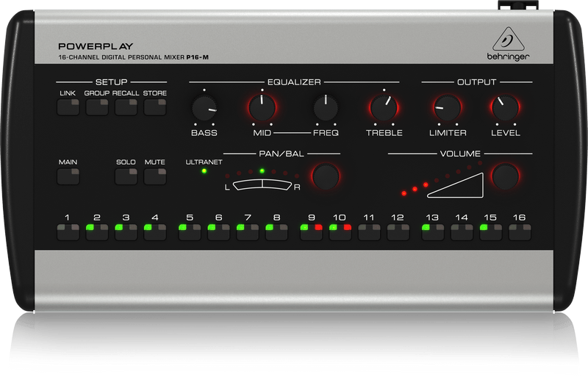
Task: Select channel 16 button
Action: coord(520,233)
